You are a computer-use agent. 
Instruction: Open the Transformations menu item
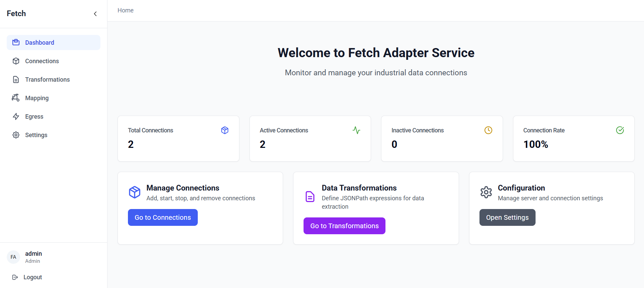click(x=47, y=79)
